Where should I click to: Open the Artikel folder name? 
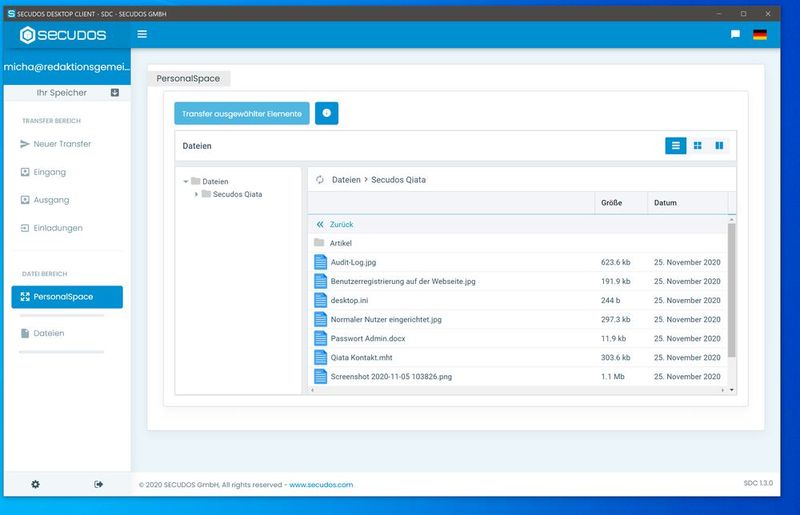340,243
